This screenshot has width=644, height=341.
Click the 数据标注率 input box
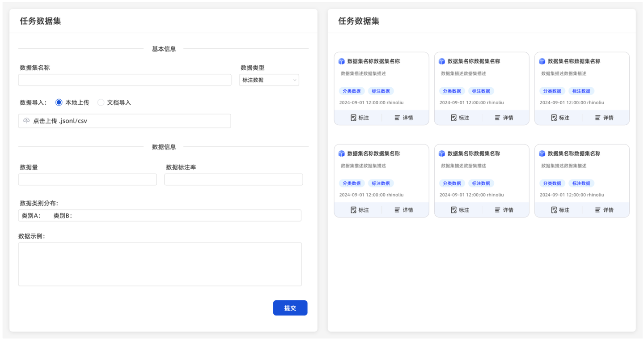[233, 179]
